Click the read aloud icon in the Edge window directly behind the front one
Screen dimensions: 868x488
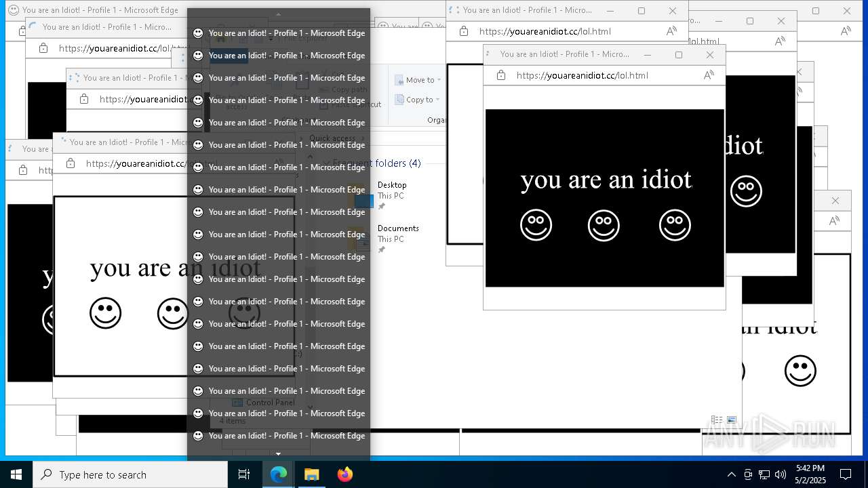pos(671,31)
